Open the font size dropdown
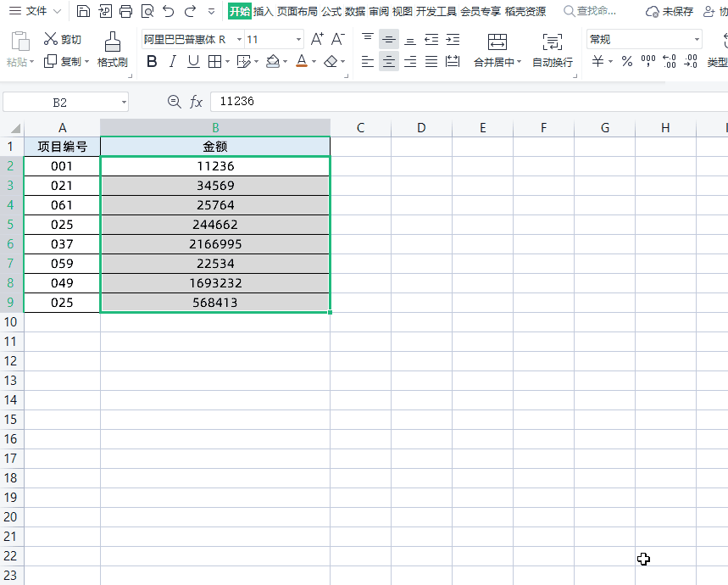 298,40
